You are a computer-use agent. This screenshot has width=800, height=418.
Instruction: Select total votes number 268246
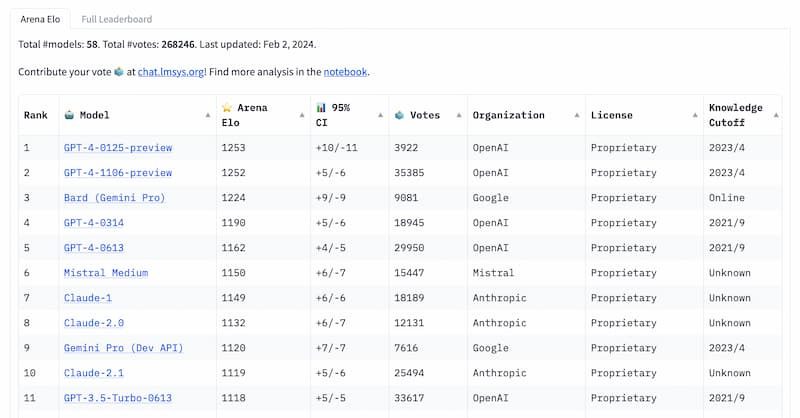tap(178, 44)
